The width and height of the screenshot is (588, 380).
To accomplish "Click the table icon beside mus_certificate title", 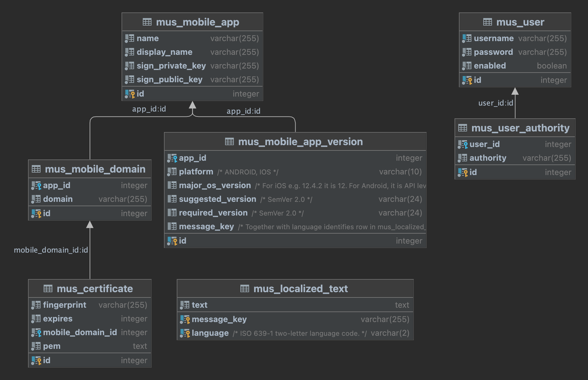I will pyautogui.click(x=49, y=289).
